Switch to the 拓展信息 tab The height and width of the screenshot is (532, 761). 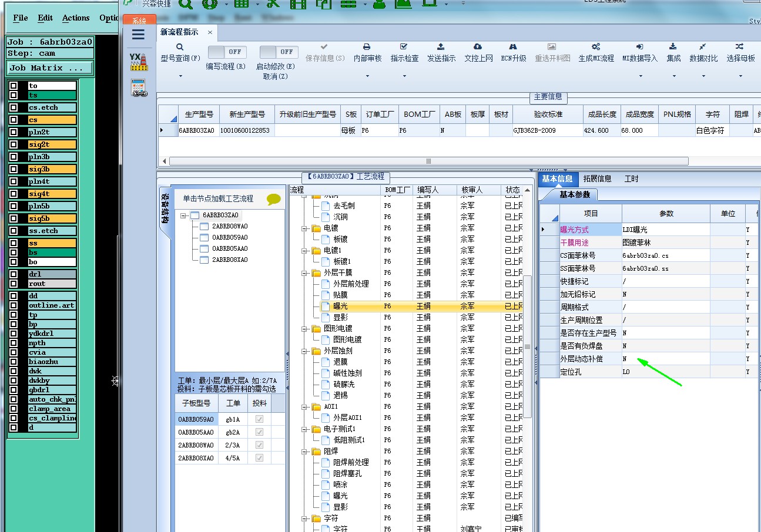pos(597,179)
